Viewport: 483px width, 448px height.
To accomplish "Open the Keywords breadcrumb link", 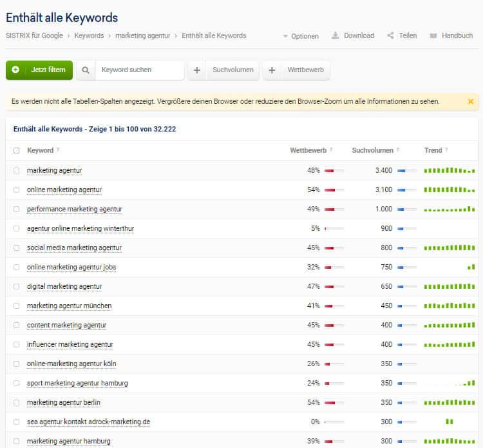I will point(89,35).
